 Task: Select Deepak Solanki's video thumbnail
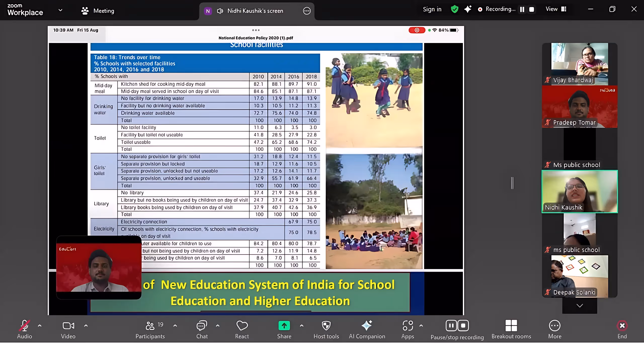click(579, 276)
